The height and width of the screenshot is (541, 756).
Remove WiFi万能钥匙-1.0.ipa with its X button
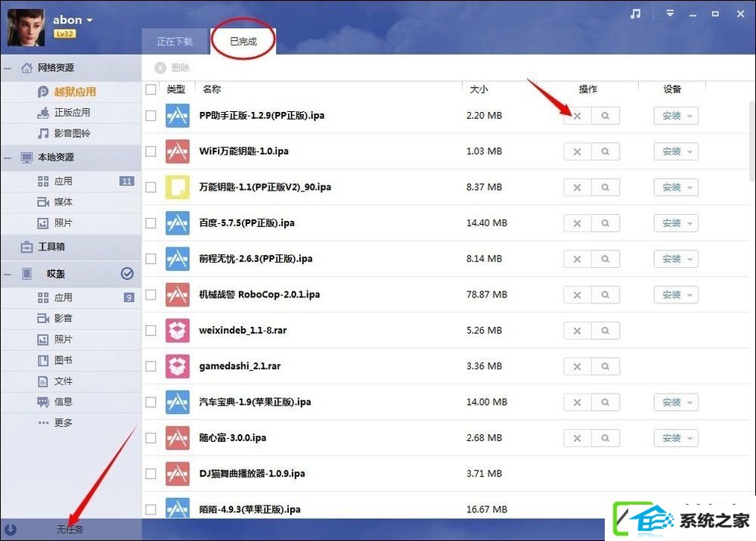pyautogui.click(x=577, y=151)
